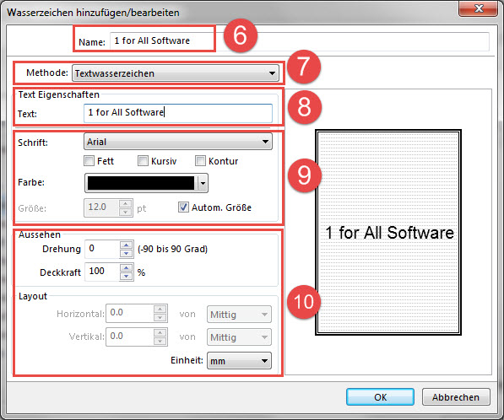504x420 pixels.
Task: Click the Abbrechen button
Action: (456, 397)
